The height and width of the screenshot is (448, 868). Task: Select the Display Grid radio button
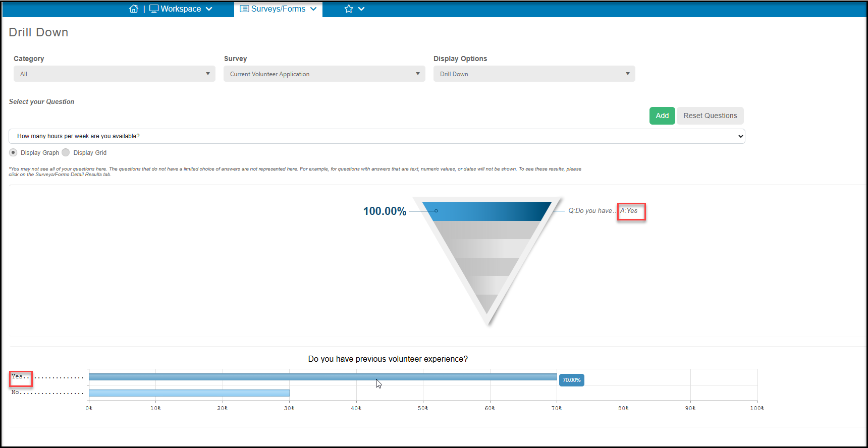pyautogui.click(x=66, y=152)
